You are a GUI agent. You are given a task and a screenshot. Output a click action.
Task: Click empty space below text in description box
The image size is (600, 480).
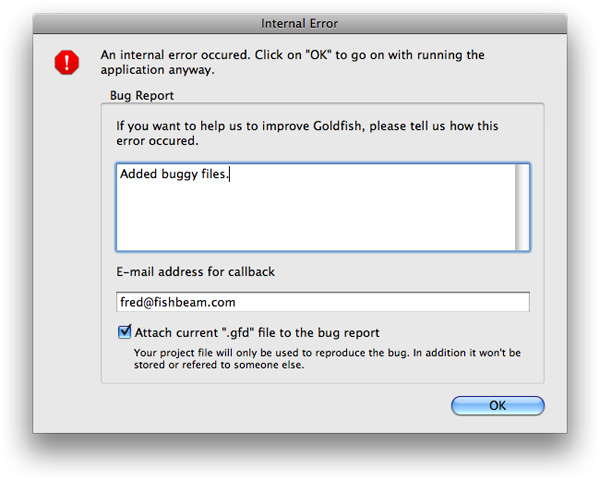click(316, 218)
